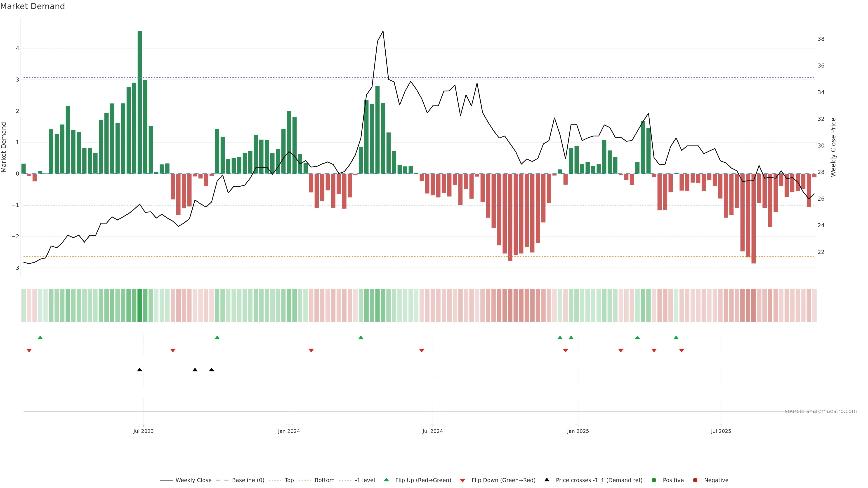The image size is (868, 488).
Task: Click the Flip Up legend triangle icon
Action: click(x=386, y=480)
